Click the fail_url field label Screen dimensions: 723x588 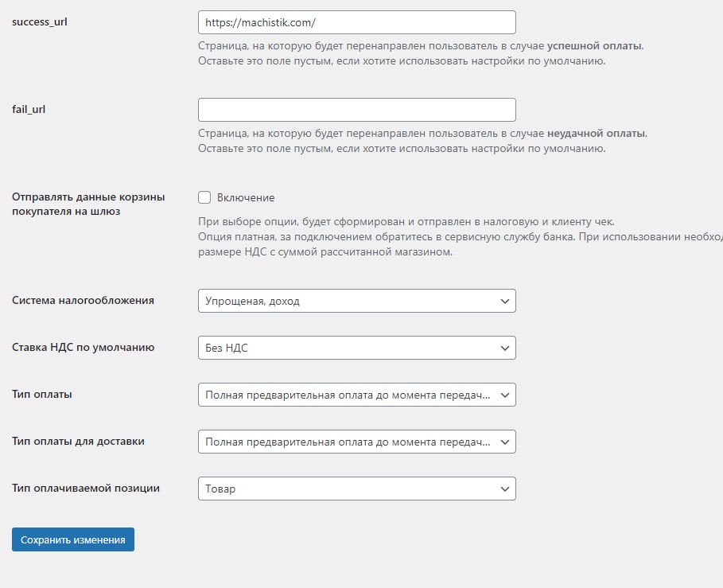[x=29, y=109]
